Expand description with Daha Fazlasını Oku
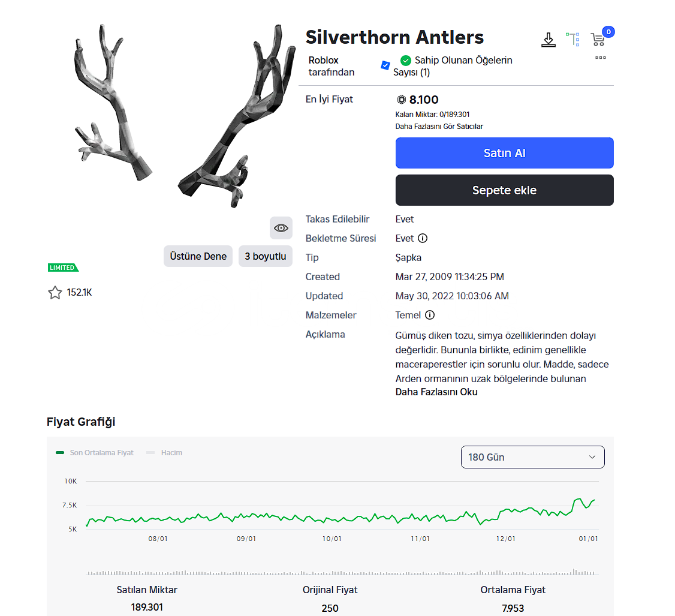This screenshot has height=616, width=675. pyautogui.click(x=436, y=392)
